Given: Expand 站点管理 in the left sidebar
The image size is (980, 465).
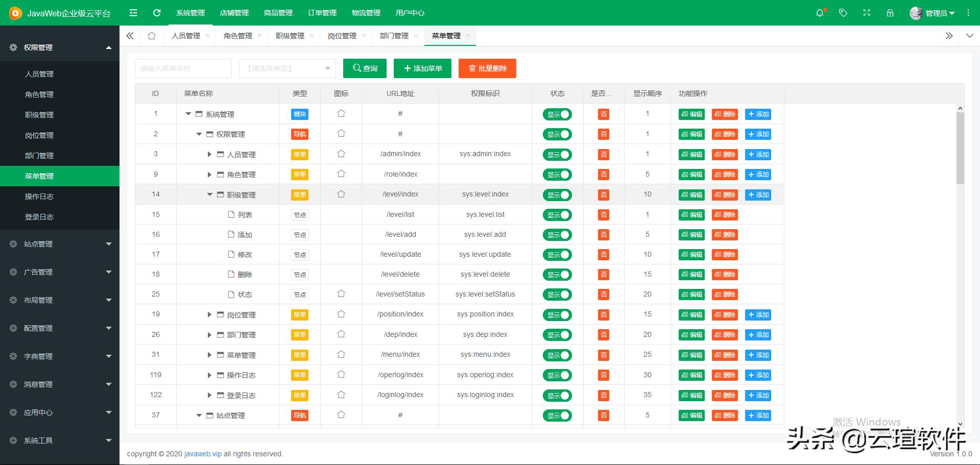Looking at the screenshot, I should tap(60, 244).
